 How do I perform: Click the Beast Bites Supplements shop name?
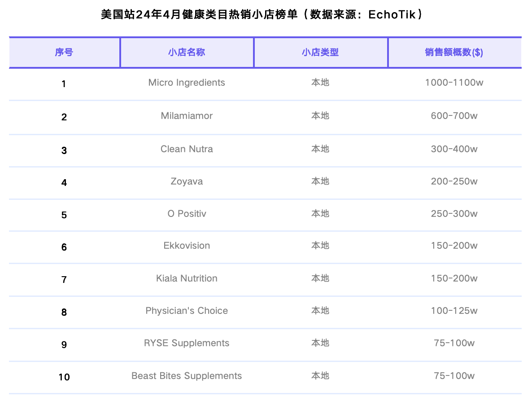click(187, 376)
